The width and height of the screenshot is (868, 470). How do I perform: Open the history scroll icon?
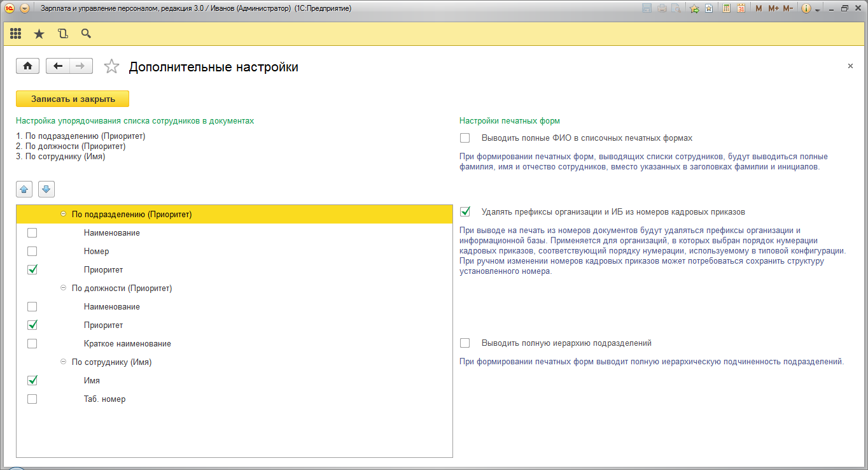pyautogui.click(x=62, y=34)
